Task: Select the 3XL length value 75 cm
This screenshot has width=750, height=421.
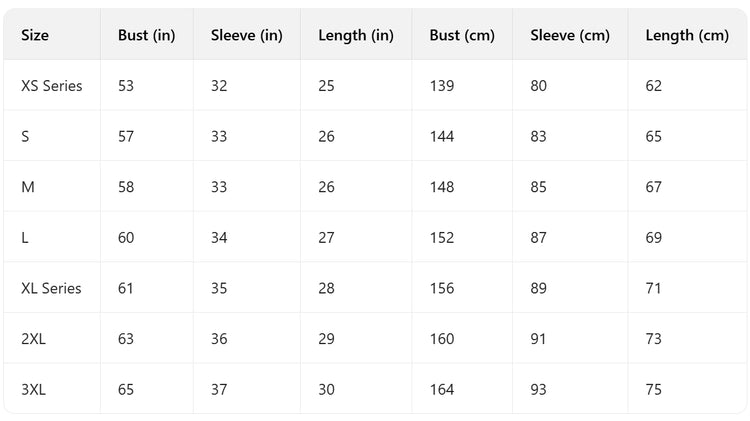Action: pos(654,389)
